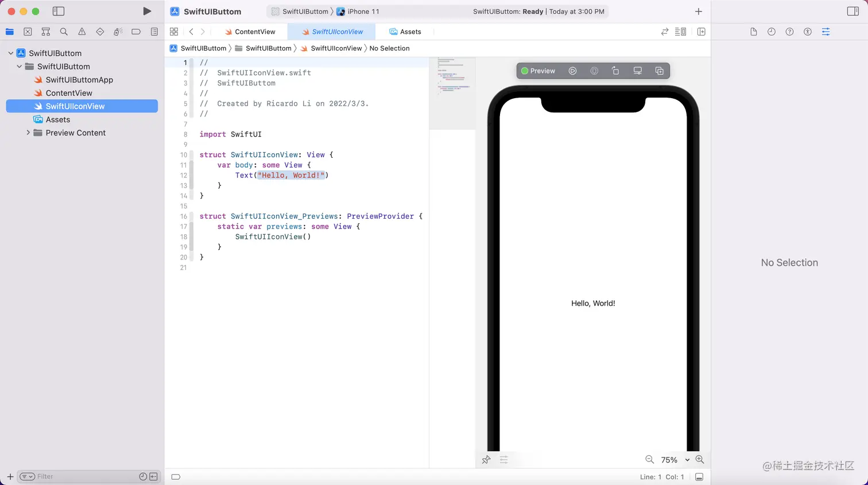Image resolution: width=868 pixels, height=485 pixels.
Task: Open the Quick Help inspector
Action: tap(789, 32)
